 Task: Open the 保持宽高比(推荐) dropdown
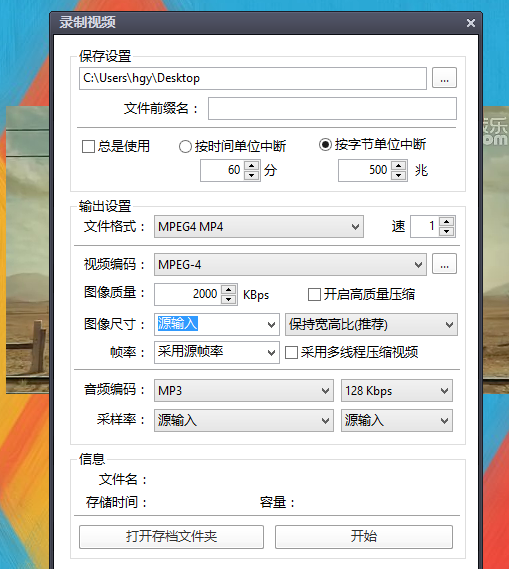click(x=371, y=324)
